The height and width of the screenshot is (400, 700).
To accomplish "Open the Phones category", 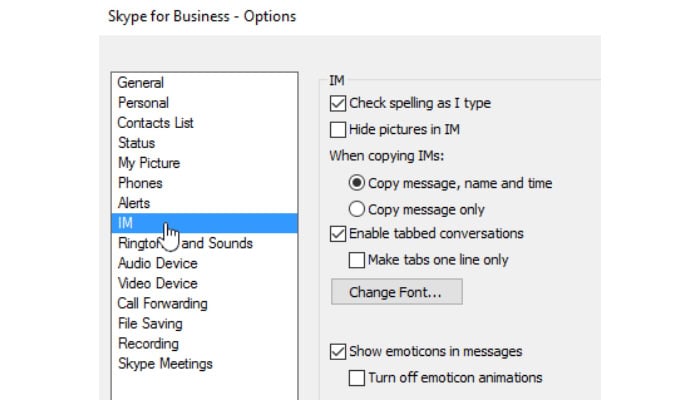I will pos(204,183).
